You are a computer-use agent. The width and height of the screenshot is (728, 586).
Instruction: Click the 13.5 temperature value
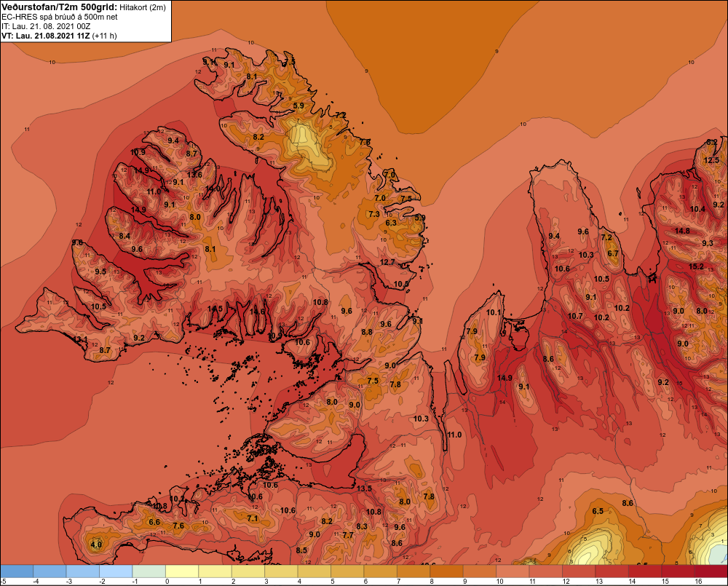coord(365,488)
